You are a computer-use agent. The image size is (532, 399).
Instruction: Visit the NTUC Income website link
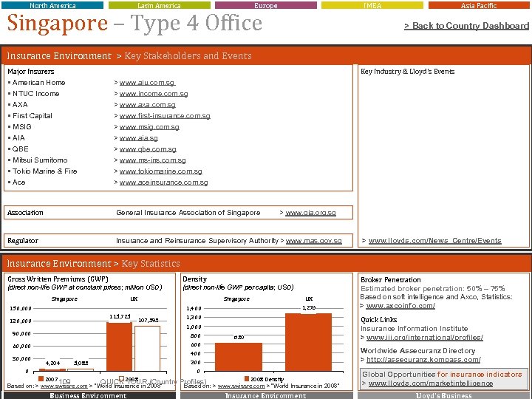tap(154, 94)
